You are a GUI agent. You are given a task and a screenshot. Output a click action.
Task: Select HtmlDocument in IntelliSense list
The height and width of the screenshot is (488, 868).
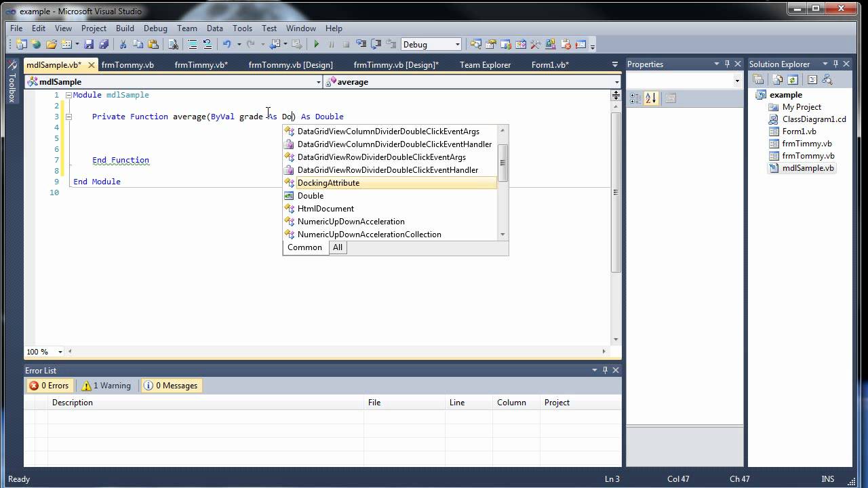[390, 209]
